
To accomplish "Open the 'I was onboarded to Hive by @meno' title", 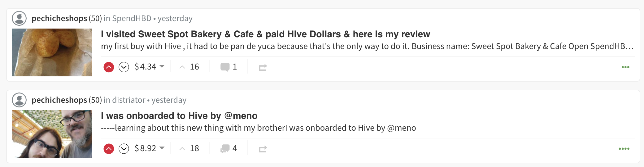I will tap(179, 116).
